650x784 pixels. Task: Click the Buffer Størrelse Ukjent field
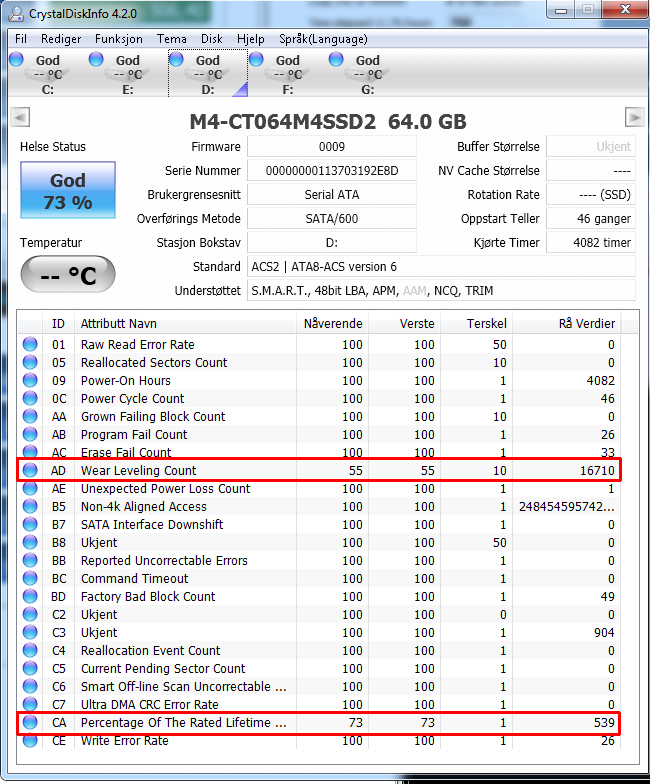[x=591, y=146]
